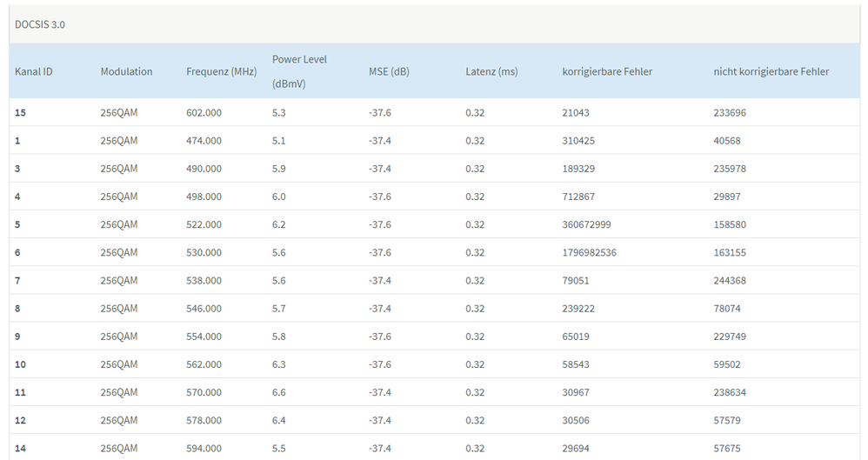Screen dimensions: 868x460
Task: Click the uncorrectable errors value 244368
Action: [x=730, y=281]
